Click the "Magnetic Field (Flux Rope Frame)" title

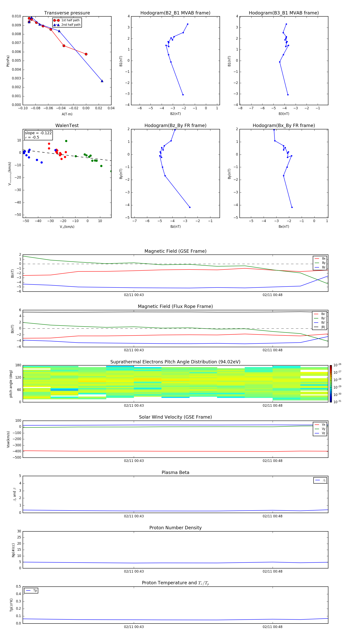click(175, 307)
